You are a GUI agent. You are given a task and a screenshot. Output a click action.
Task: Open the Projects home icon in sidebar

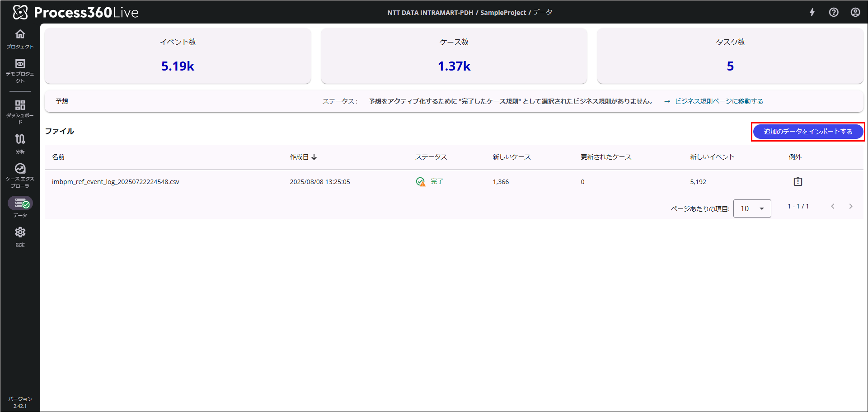pyautogui.click(x=20, y=35)
